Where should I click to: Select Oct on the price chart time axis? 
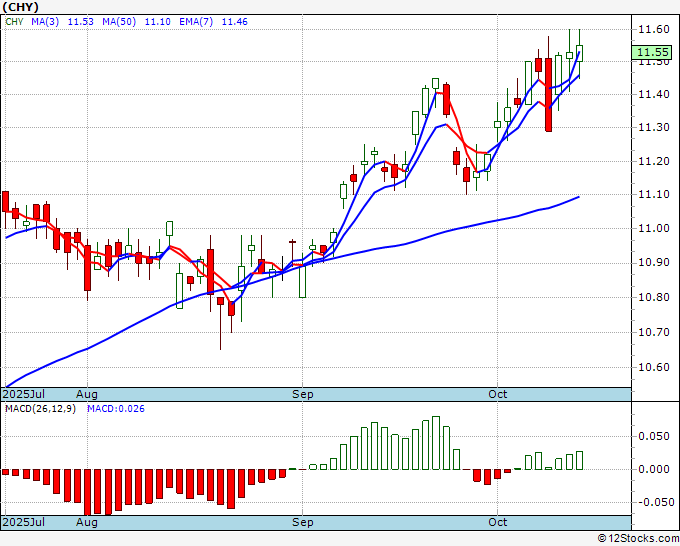click(497, 394)
